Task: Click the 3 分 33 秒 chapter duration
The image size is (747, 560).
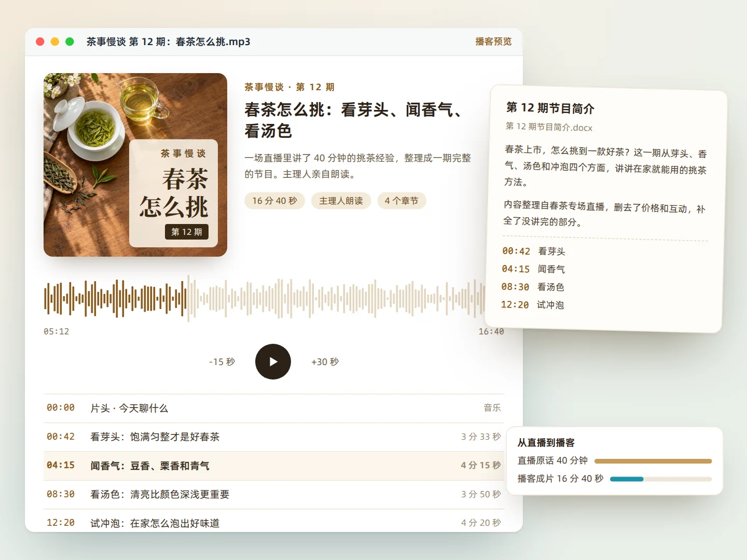Action: (x=481, y=437)
